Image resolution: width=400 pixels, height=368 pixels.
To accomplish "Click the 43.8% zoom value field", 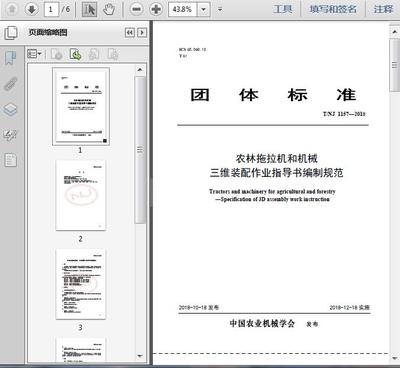I will click(x=183, y=9).
